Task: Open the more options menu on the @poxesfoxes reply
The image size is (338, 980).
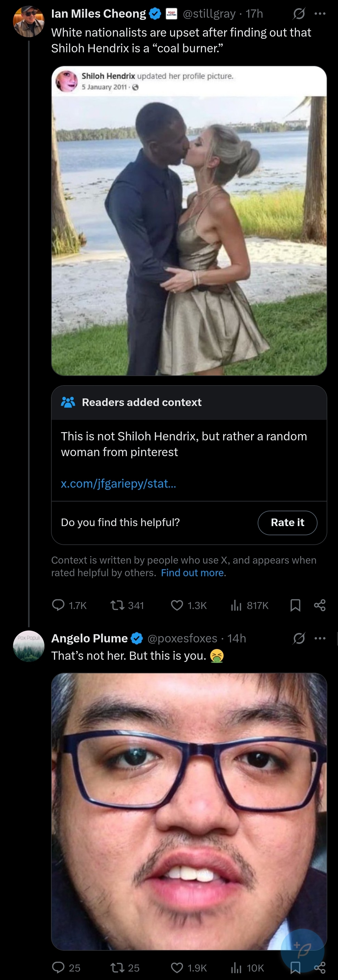Action: point(320,638)
